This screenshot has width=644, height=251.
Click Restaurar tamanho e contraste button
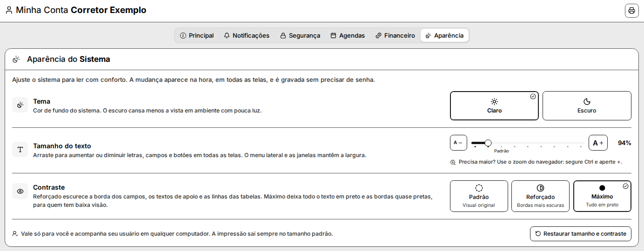pos(581,234)
